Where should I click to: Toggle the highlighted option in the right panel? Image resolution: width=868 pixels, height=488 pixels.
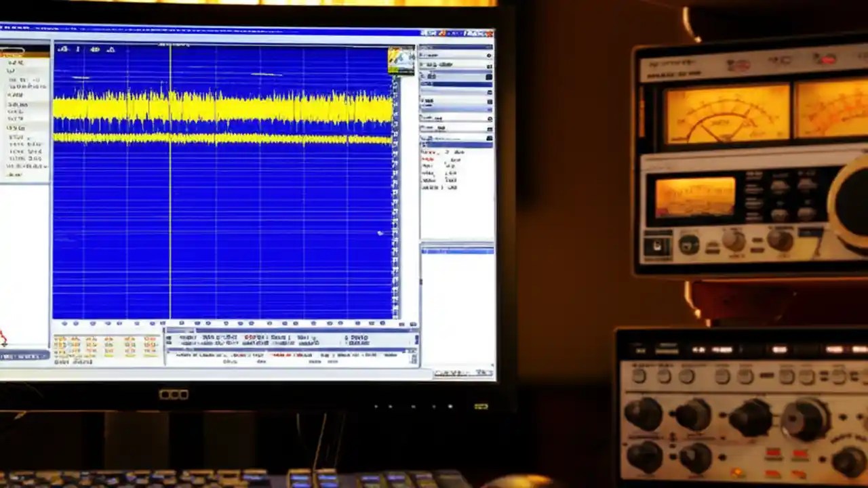(x=454, y=83)
